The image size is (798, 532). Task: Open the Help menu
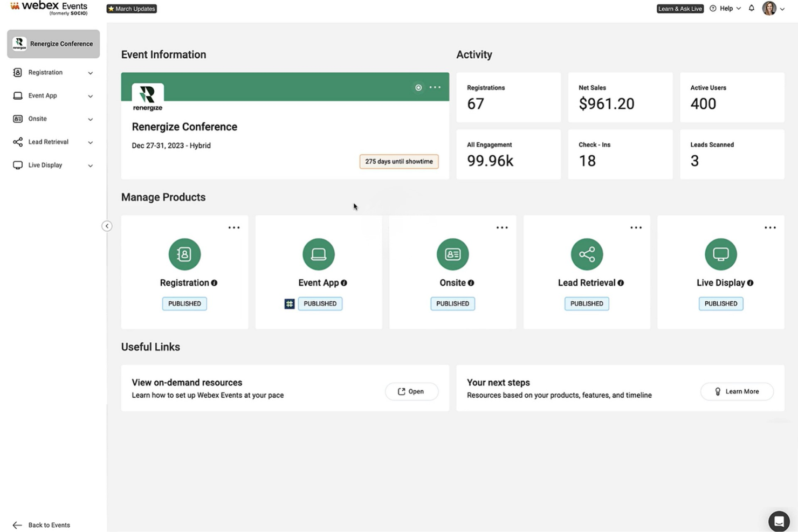pos(725,9)
